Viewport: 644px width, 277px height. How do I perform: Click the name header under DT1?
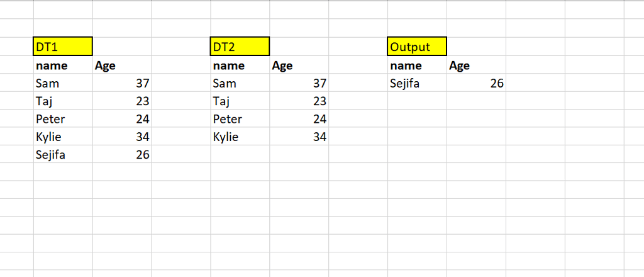coord(63,65)
